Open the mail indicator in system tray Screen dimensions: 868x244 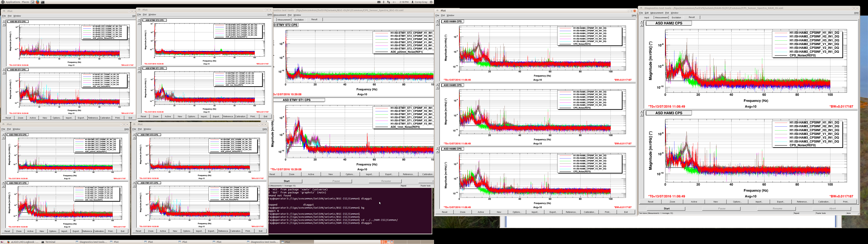[379, 2]
